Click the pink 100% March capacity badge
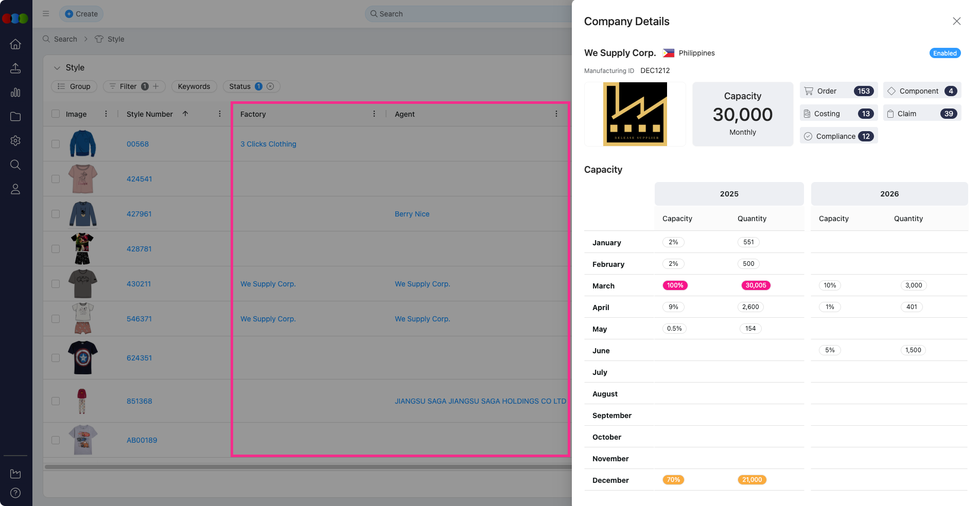Viewport: 980px width, 506px height. 675,285
